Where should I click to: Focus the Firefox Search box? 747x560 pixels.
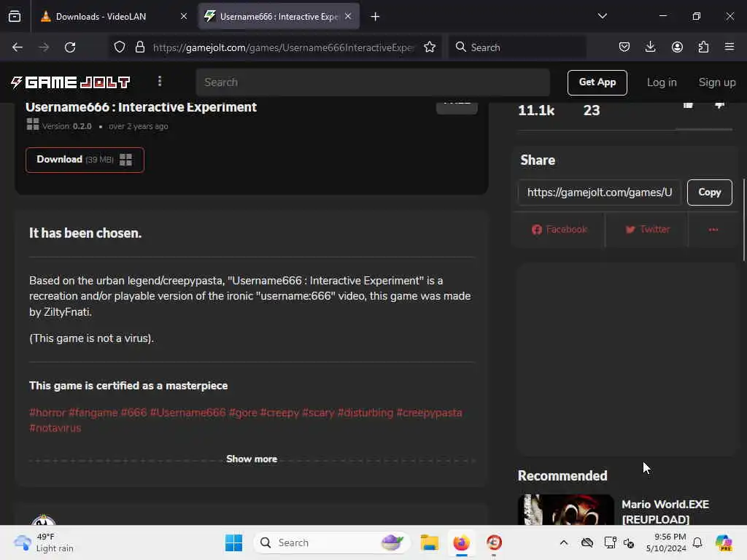pyautogui.click(x=517, y=47)
